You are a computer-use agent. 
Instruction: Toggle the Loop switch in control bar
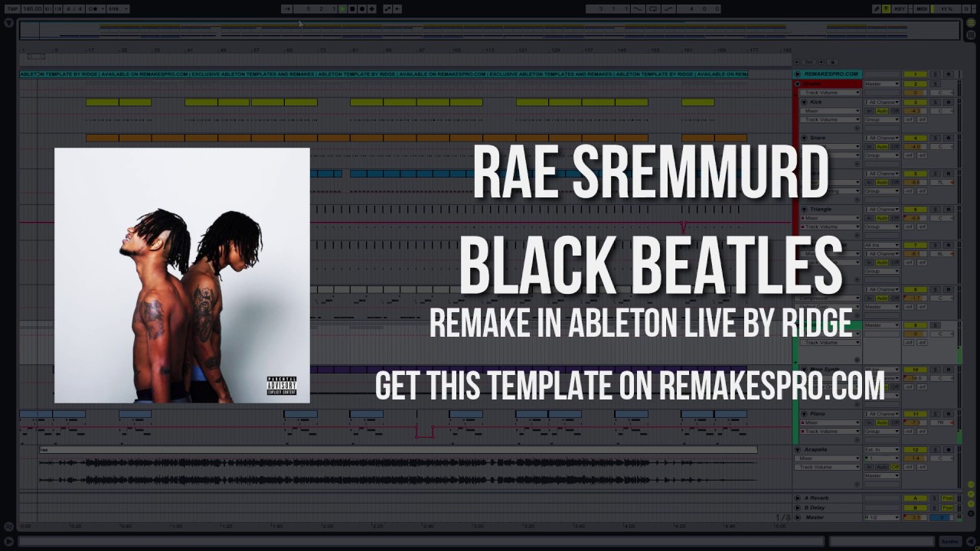(x=653, y=8)
